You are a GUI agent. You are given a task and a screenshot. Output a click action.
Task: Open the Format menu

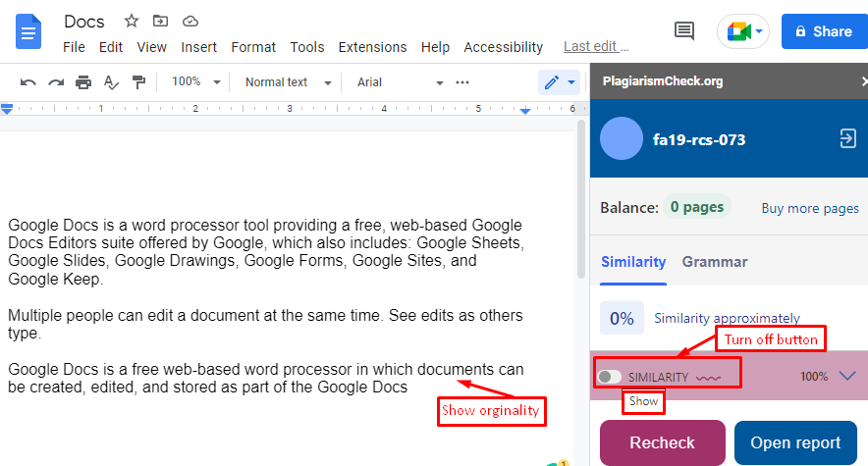point(253,47)
